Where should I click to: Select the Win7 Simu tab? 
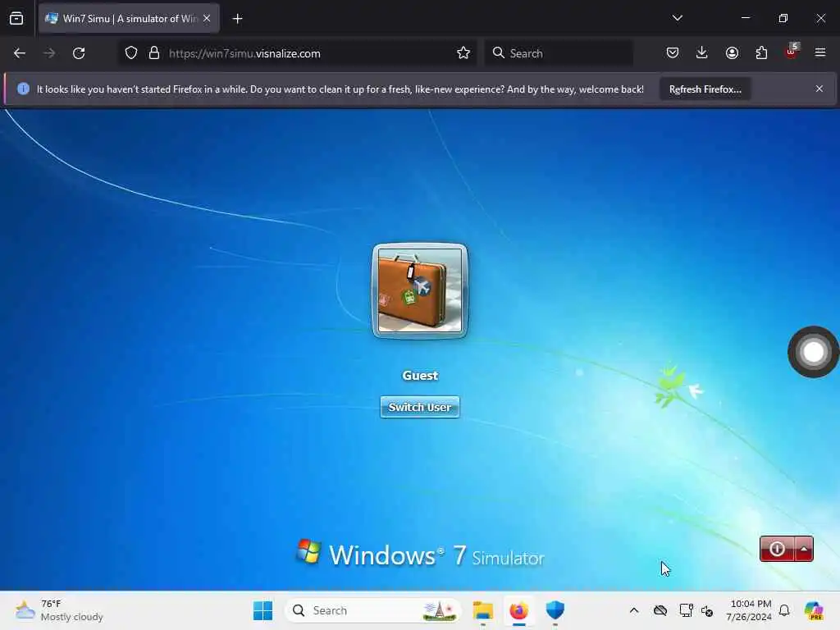click(129, 19)
